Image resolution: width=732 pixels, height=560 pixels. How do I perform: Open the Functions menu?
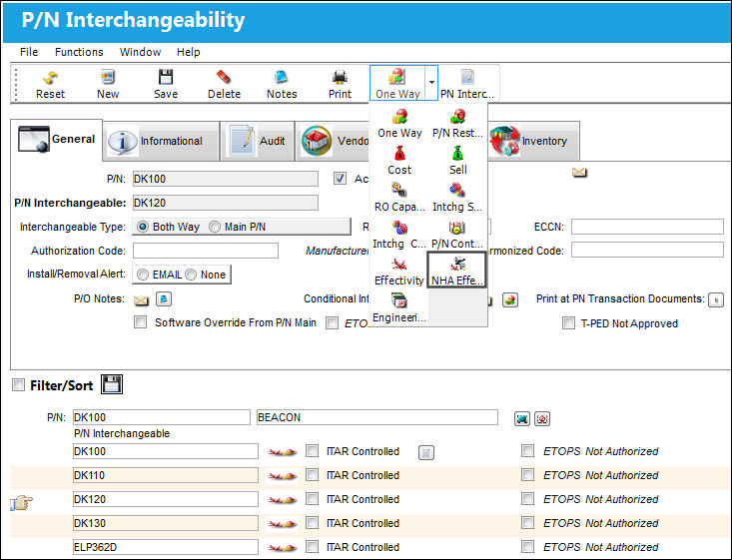79,52
